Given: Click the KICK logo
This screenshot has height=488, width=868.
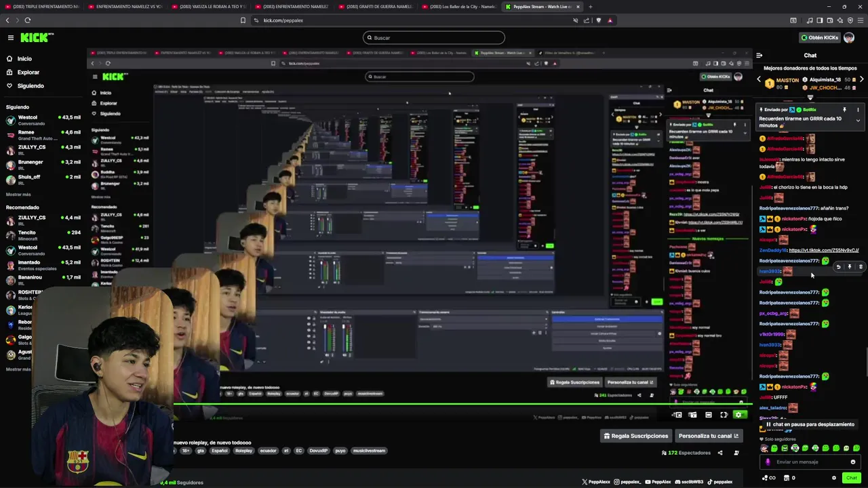Looking at the screenshot, I should 37,38.
